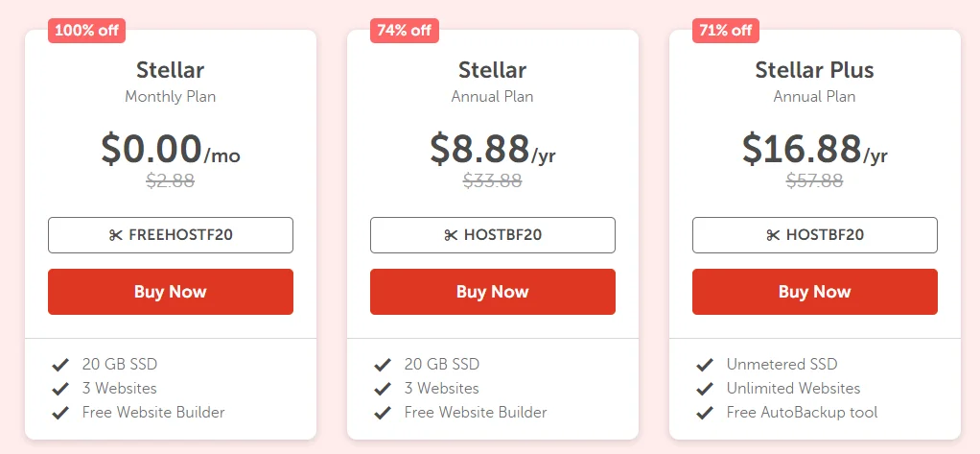
Task: Click checkmark next to Free AutoBackup tool
Action: (x=705, y=413)
